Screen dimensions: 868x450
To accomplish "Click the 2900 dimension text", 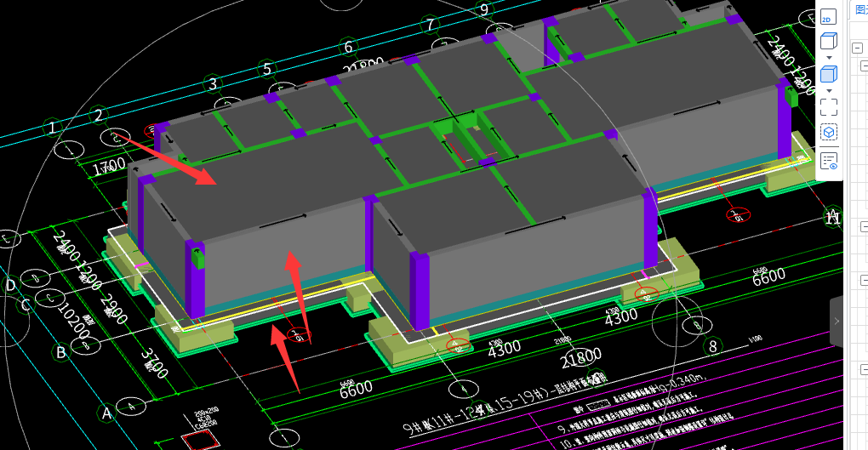I will click(114, 310).
